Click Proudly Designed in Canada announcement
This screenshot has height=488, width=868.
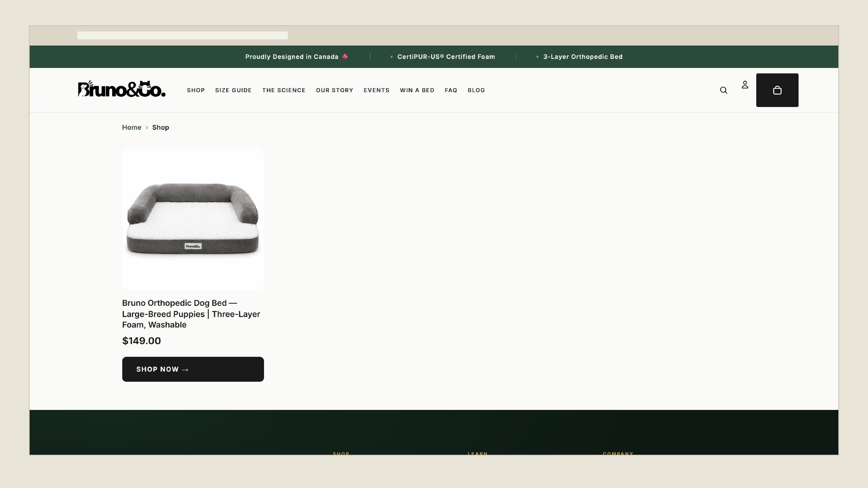tap(297, 57)
